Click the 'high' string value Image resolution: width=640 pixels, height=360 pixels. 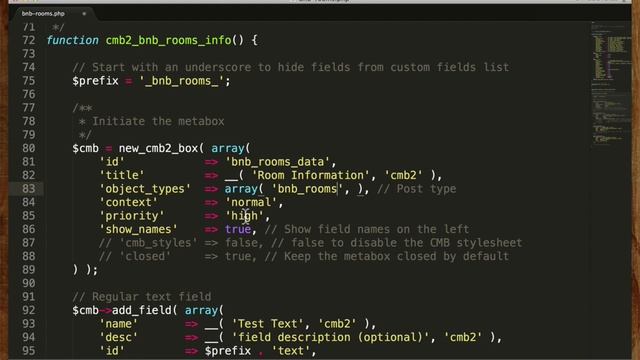pos(244,216)
